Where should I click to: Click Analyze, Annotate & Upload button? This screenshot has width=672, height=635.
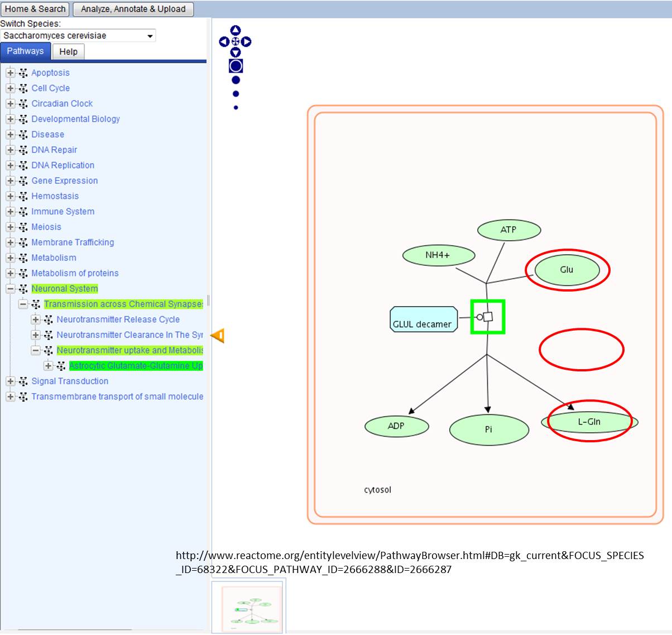(x=133, y=9)
